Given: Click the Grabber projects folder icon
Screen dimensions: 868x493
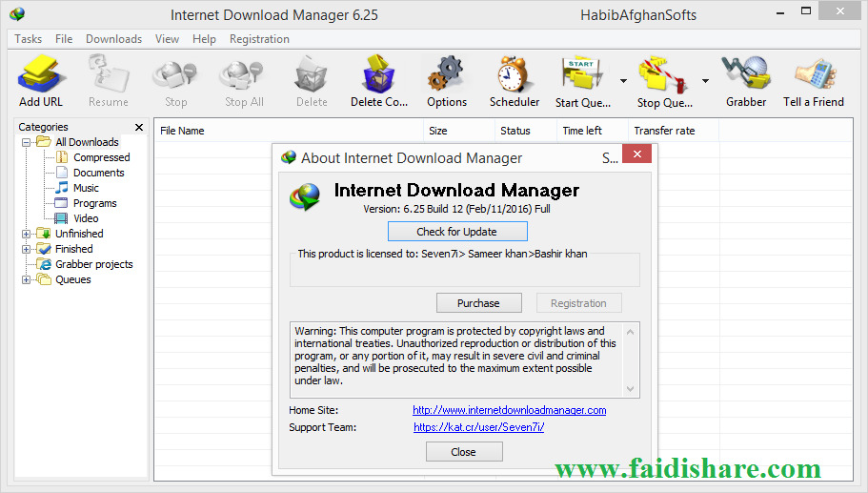Looking at the screenshot, I should 43,264.
